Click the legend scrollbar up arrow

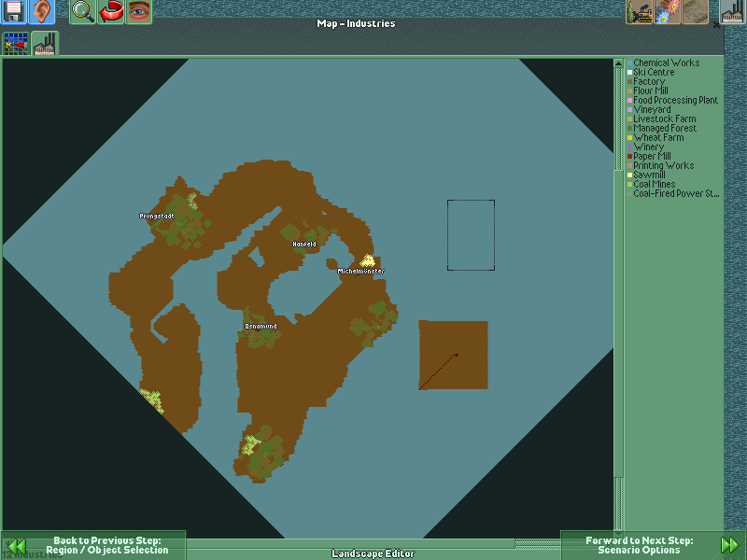pyautogui.click(x=618, y=63)
